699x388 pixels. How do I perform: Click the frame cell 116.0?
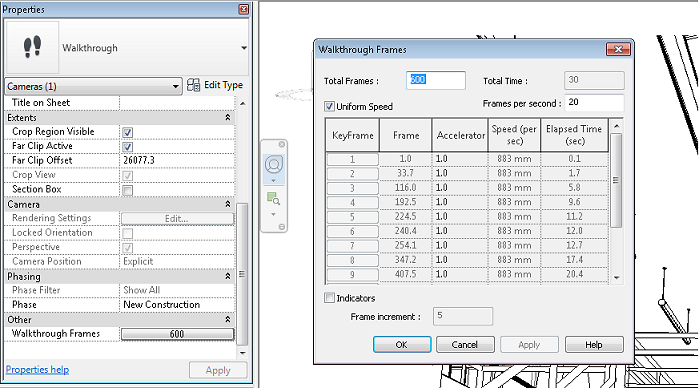[x=406, y=188]
